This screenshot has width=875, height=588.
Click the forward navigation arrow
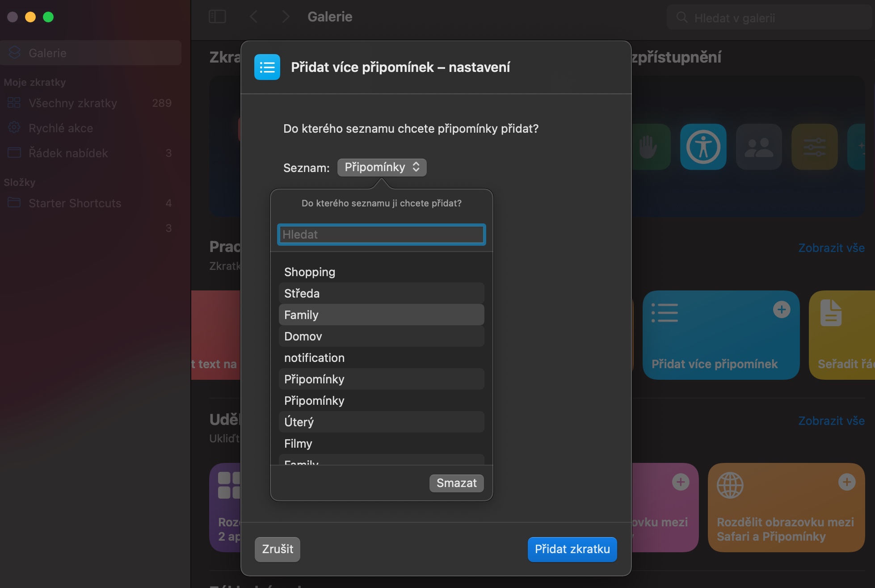[286, 17]
